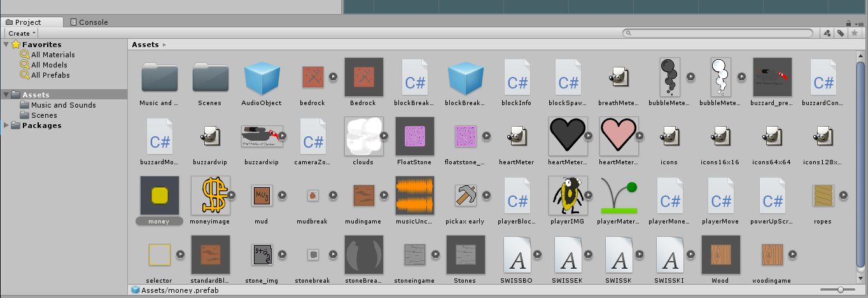Expand the bedrock sprite sub-assets arrow
The image size is (868, 298).
pyautogui.click(x=333, y=77)
